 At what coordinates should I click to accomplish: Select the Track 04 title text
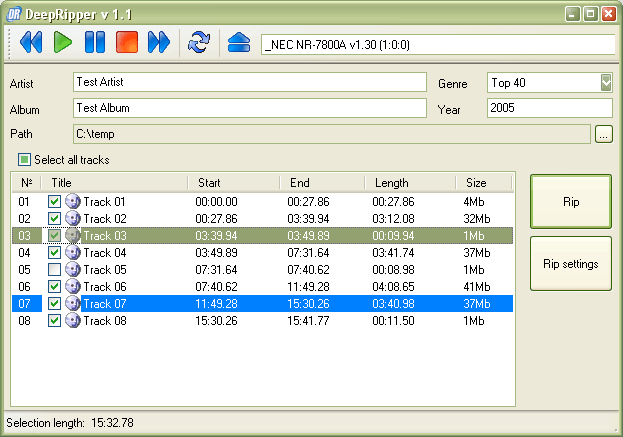pos(104,253)
